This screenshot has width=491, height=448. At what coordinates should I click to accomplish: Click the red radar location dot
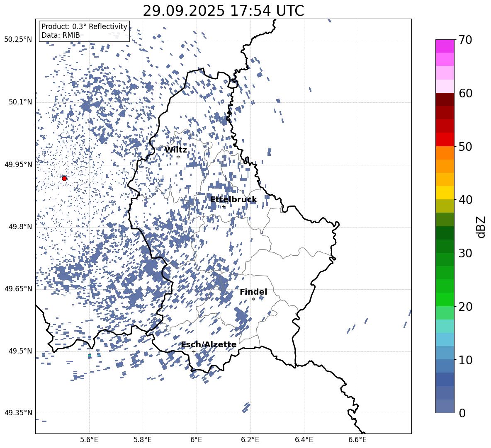tap(64, 178)
